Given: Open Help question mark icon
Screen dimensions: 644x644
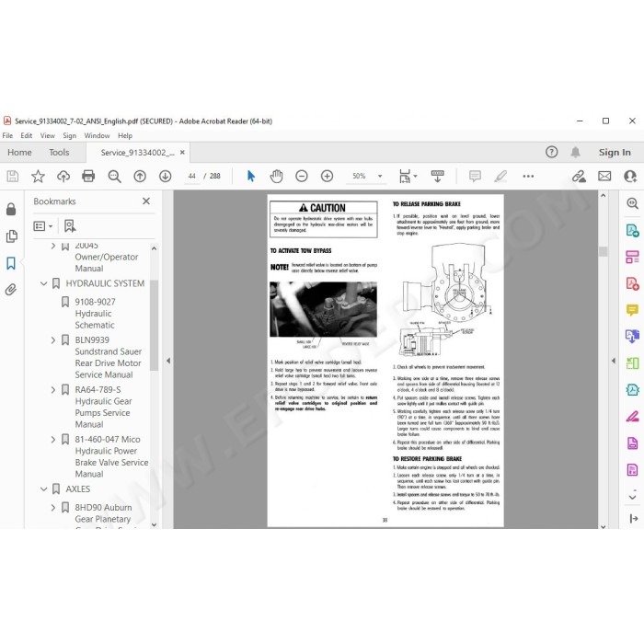Looking at the screenshot, I should click(x=552, y=153).
